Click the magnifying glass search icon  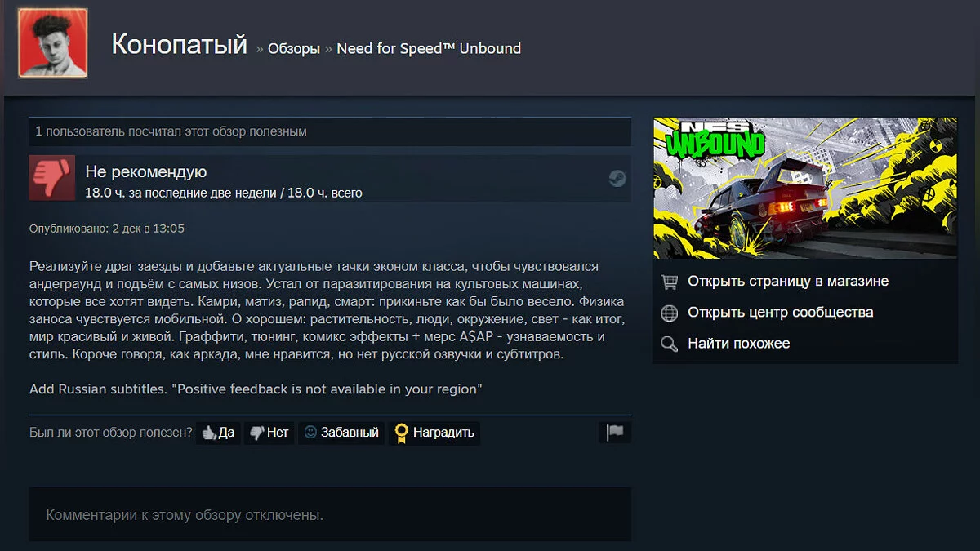[670, 344]
